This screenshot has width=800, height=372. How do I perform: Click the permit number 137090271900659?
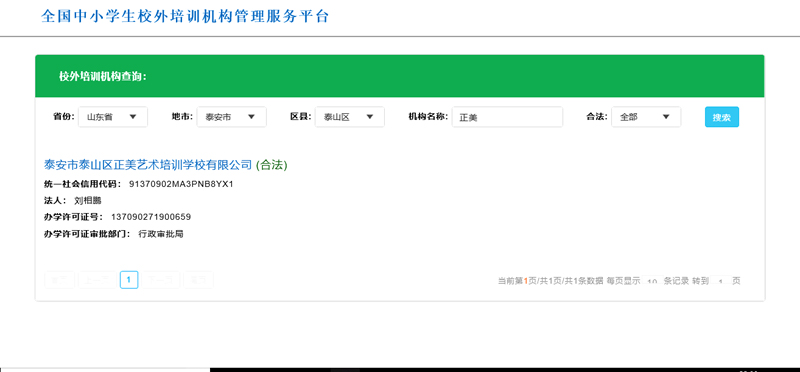coord(151,217)
